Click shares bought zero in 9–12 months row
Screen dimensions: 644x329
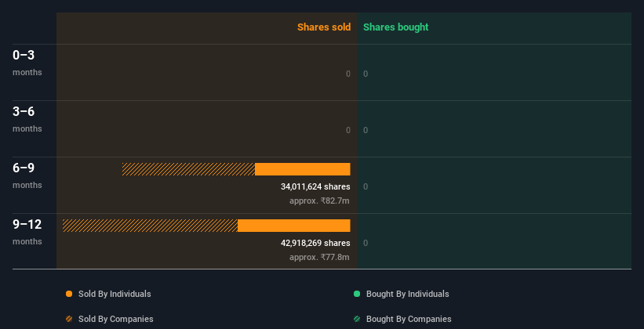(366, 243)
